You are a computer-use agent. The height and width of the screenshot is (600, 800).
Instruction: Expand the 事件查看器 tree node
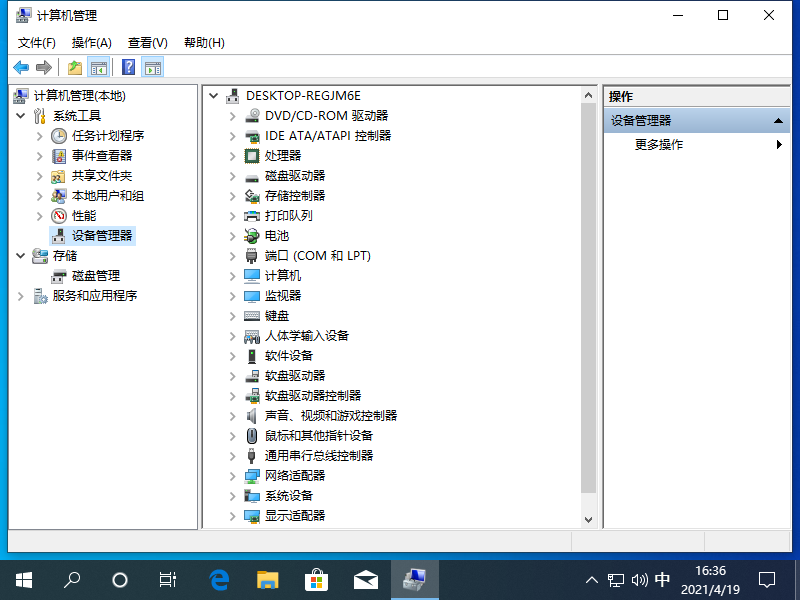point(39,156)
